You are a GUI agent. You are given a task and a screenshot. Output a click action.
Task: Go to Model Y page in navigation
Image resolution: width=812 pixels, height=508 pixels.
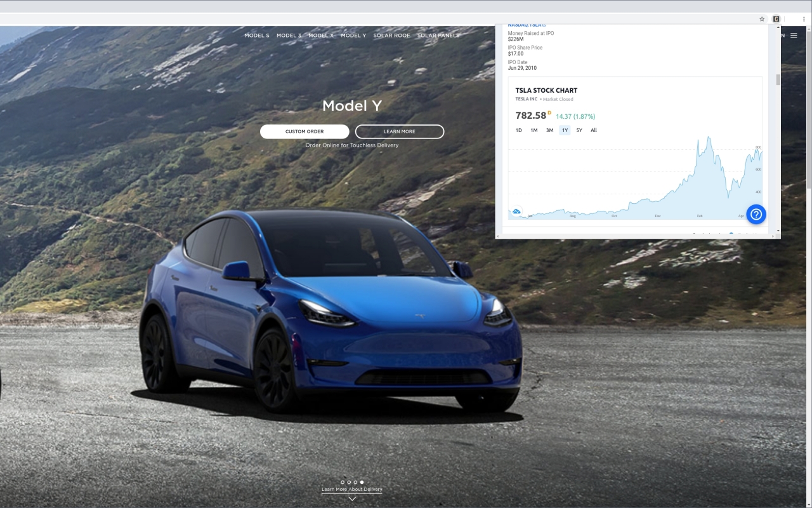point(353,36)
